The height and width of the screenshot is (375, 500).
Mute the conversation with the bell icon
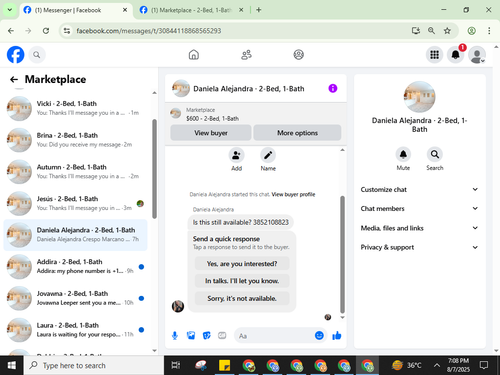403,155
